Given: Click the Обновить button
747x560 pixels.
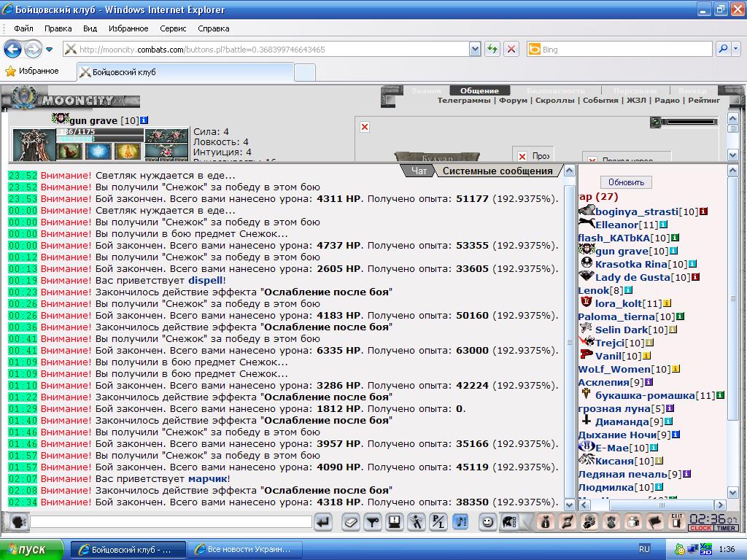Looking at the screenshot, I should click(626, 182).
